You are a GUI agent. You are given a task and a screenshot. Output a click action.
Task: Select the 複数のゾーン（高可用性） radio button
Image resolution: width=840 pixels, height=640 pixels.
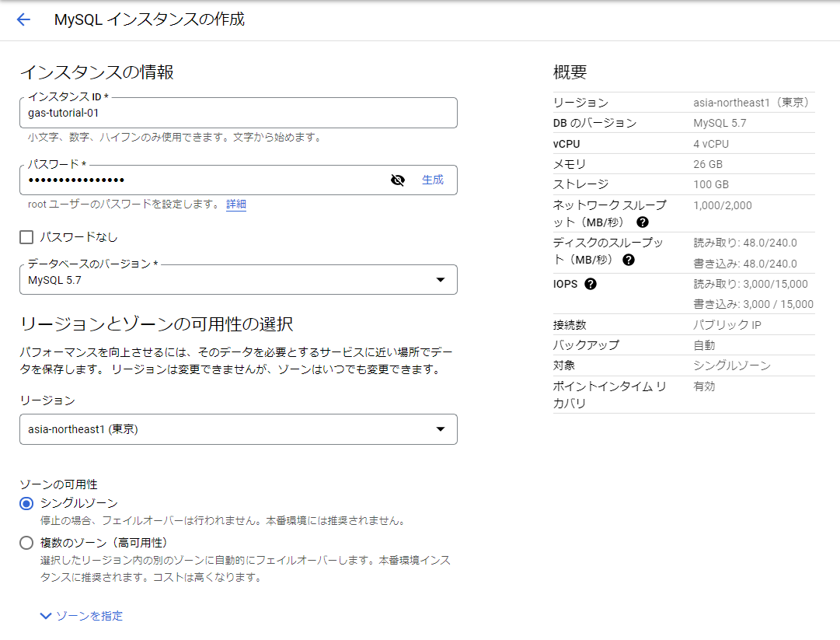pos(26,543)
